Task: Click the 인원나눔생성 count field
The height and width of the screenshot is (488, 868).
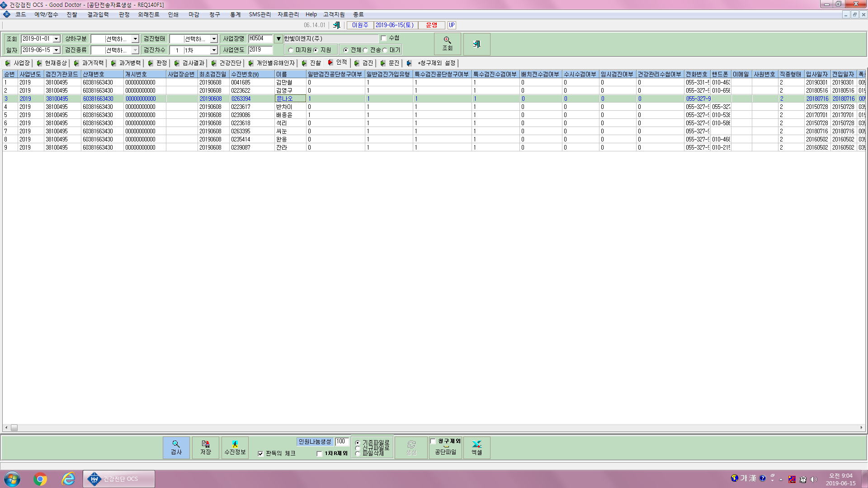Action: click(342, 441)
